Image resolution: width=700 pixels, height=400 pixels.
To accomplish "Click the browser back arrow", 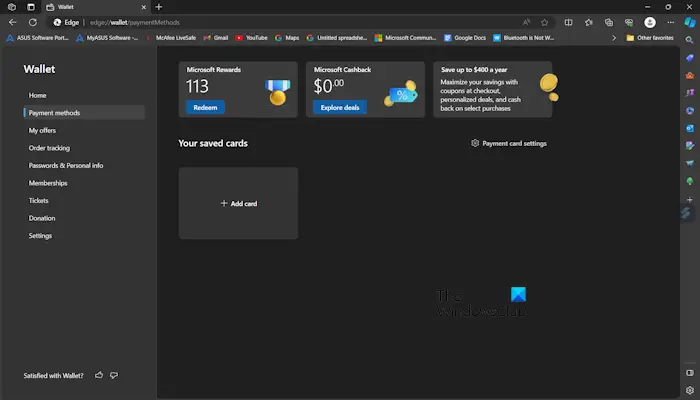I will 12,22.
